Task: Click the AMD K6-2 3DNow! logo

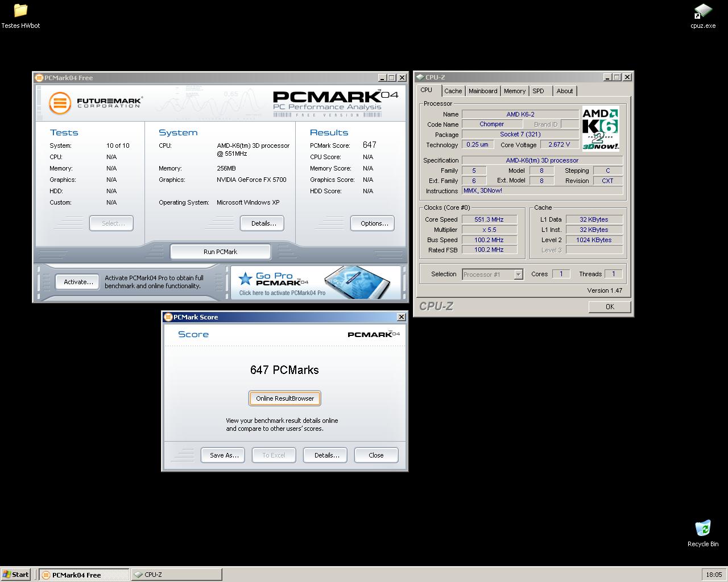Action: (x=601, y=129)
